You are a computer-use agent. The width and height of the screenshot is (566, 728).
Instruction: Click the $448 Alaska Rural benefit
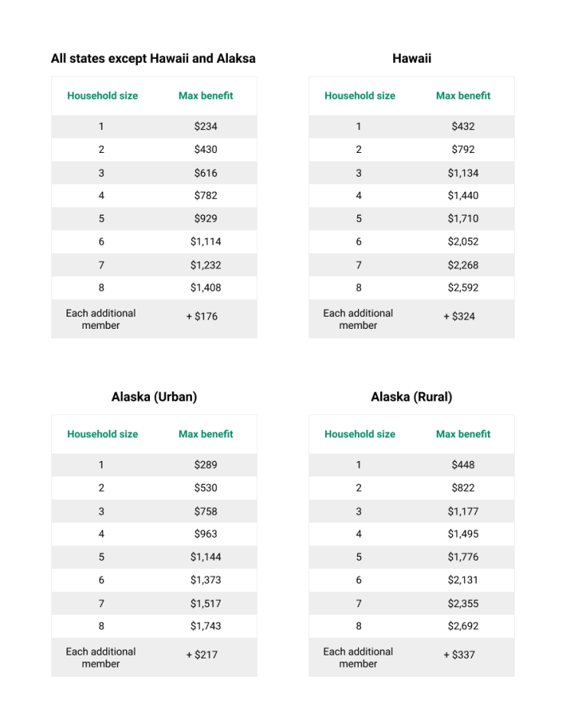click(x=463, y=464)
